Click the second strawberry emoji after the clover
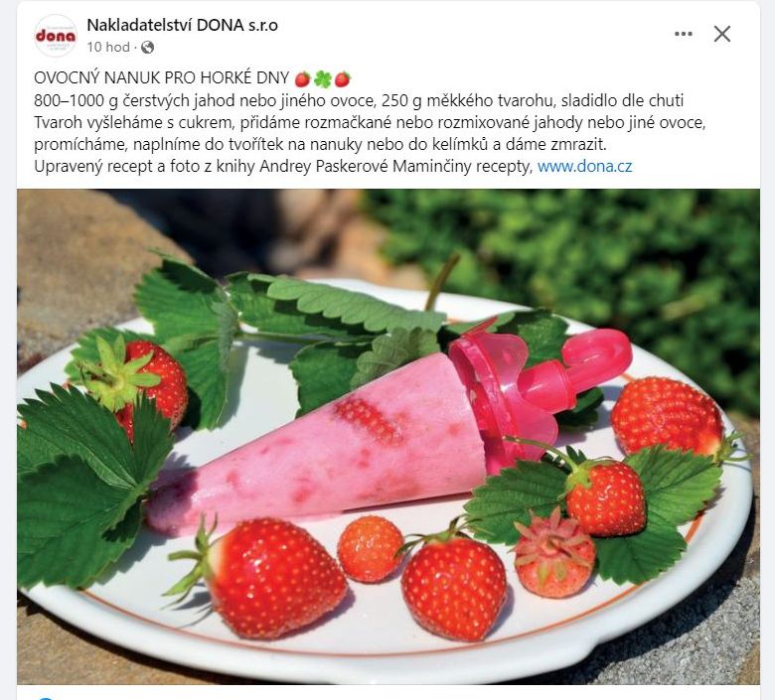775x700 pixels. [343, 78]
